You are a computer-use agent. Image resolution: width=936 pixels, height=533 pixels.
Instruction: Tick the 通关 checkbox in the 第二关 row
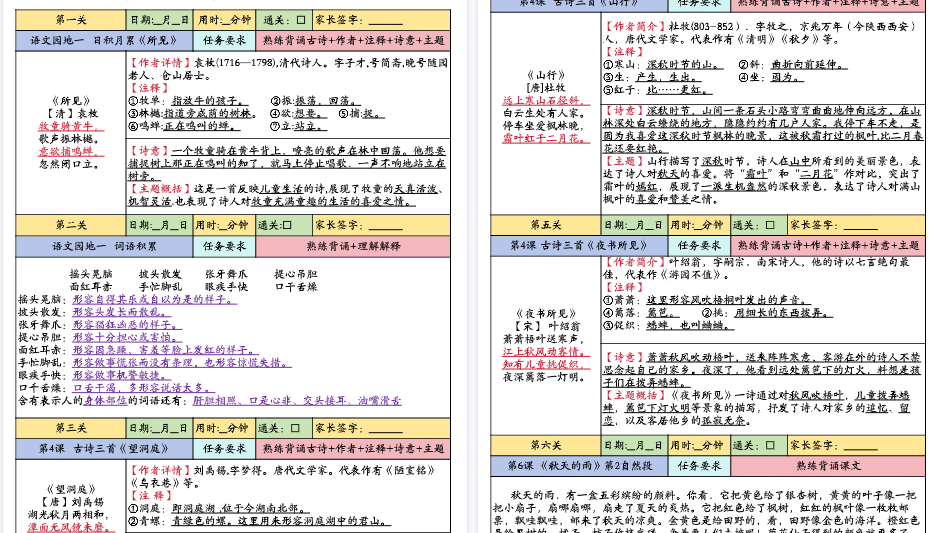pyautogui.click(x=287, y=225)
